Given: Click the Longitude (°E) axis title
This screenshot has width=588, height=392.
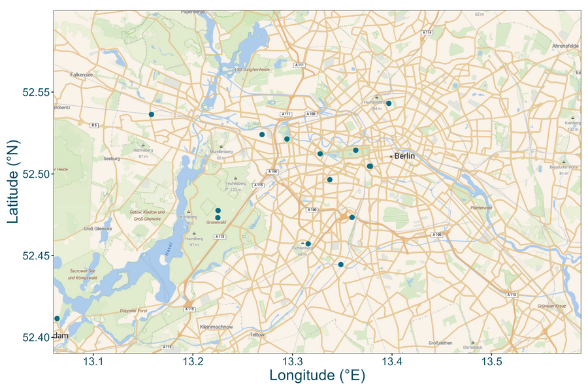Looking at the screenshot, I should coord(318,376).
